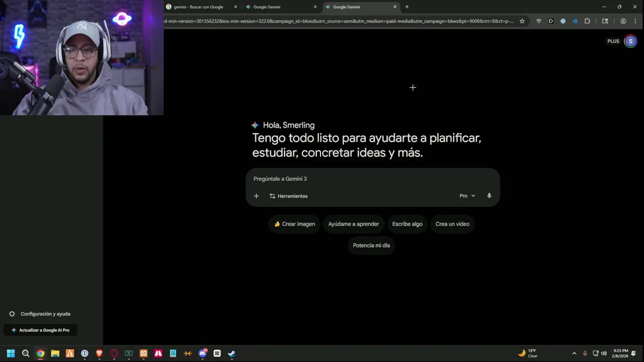
Task: Click the PLUS plan badge
Action: pyautogui.click(x=613, y=41)
